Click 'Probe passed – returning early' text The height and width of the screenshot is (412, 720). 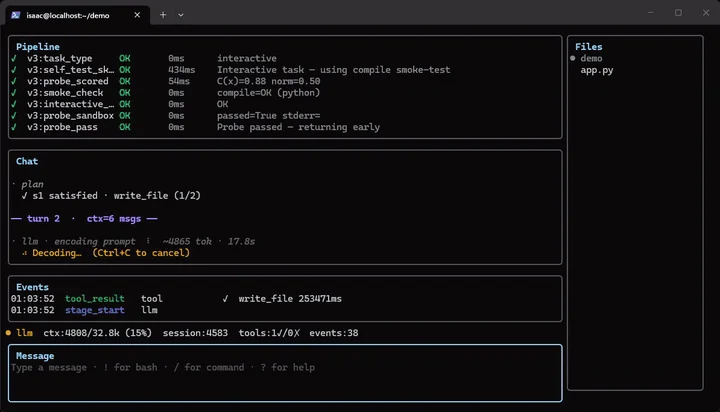tap(298, 127)
